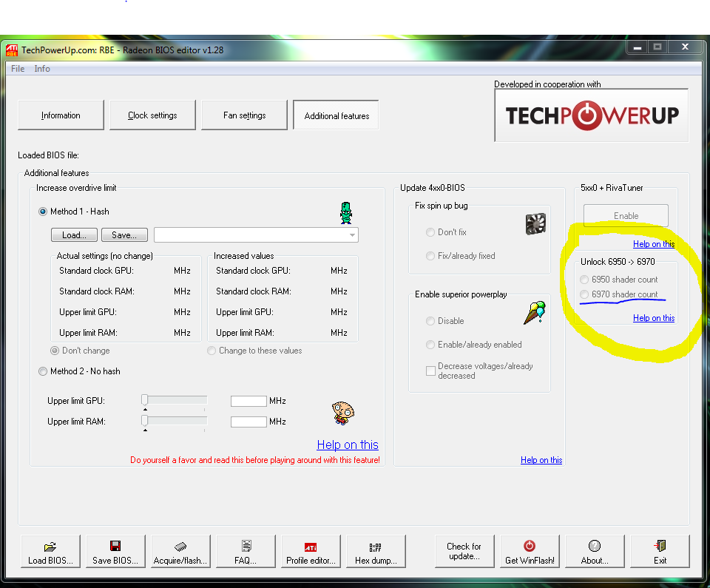Click the TechPowerUp logo banner
710x588 pixels.
(x=592, y=115)
